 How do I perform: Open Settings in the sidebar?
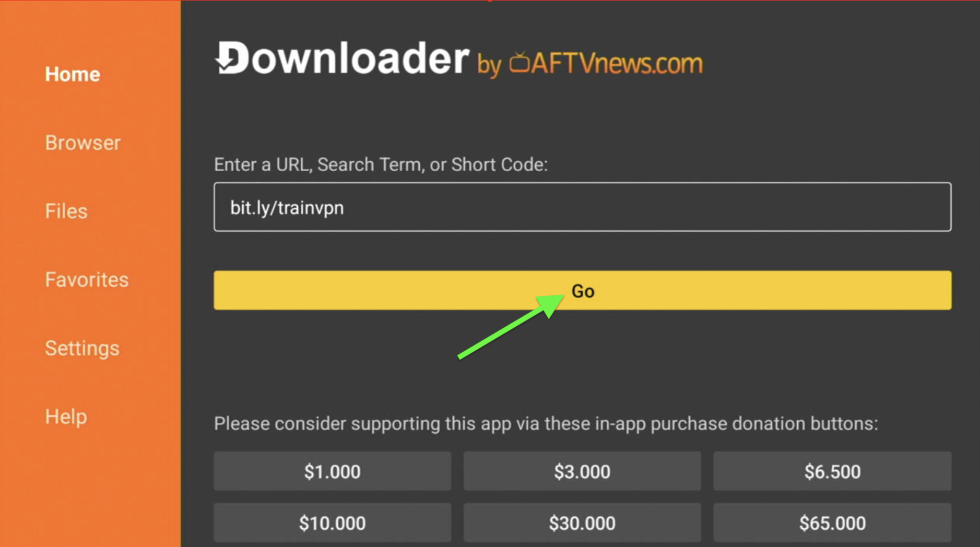(x=82, y=348)
